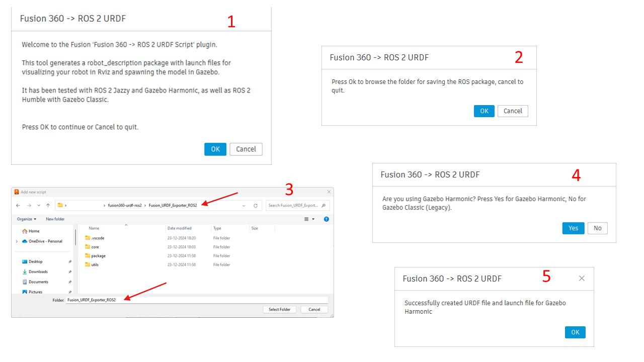Open the Organize menu
The width and height of the screenshot is (644, 362).
pos(27,219)
